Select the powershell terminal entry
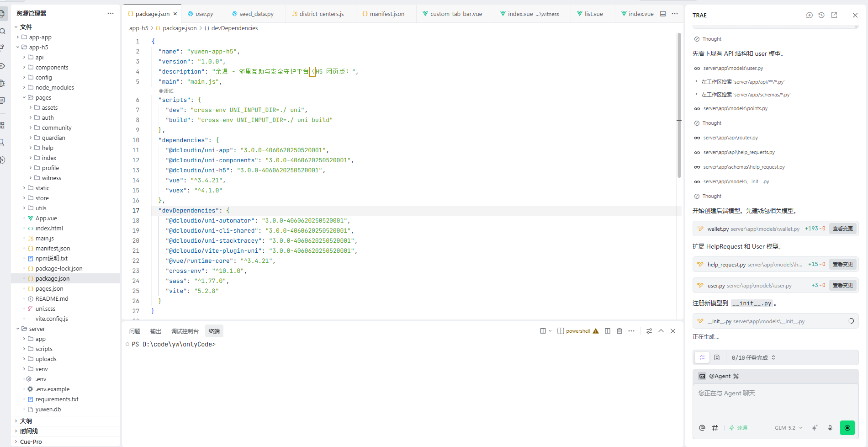868x447 pixels. (578, 331)
